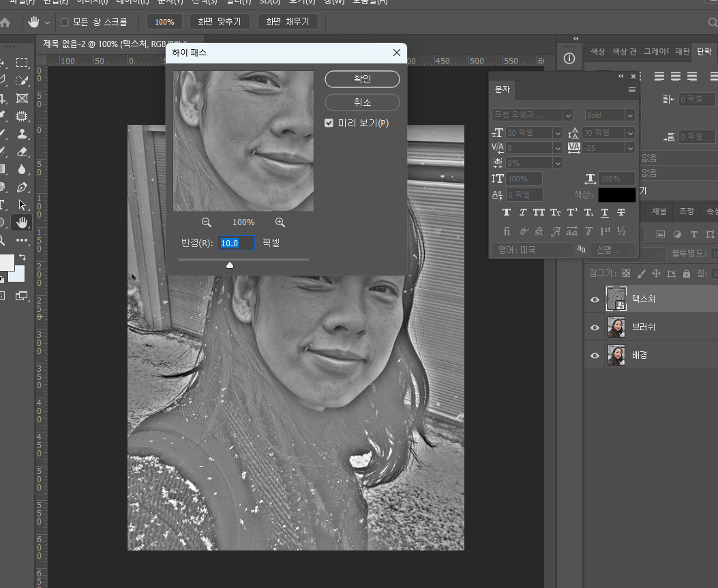The image size is (718, 588).
Task: Open kerning dropdown arrow
Action: tap(558, 148)
